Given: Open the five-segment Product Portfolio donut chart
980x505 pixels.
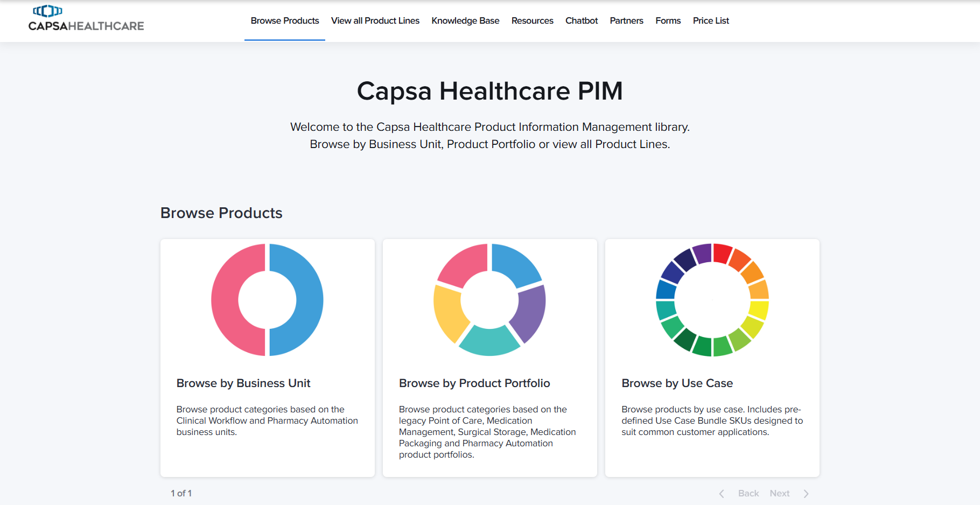Looking at the screenshot, I should pyautogui.click(x=489, y=300).
